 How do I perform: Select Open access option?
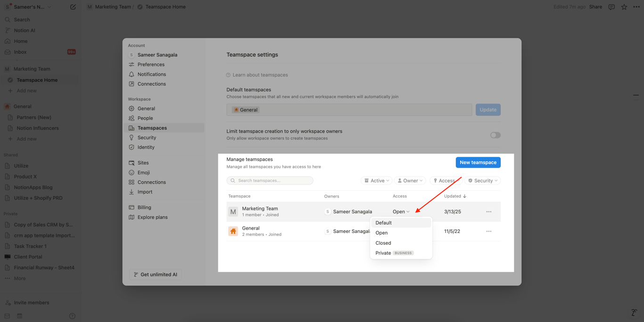tap(401, 233)
